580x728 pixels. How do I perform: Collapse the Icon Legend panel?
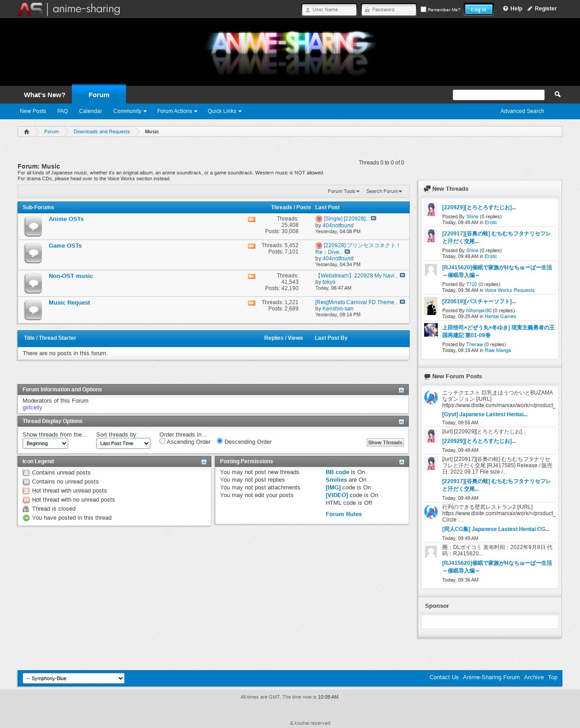point(204,462)
